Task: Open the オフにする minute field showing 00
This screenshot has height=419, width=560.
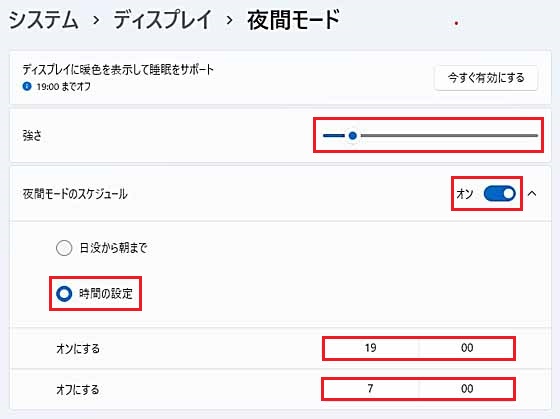Action: tap(467, 389)
